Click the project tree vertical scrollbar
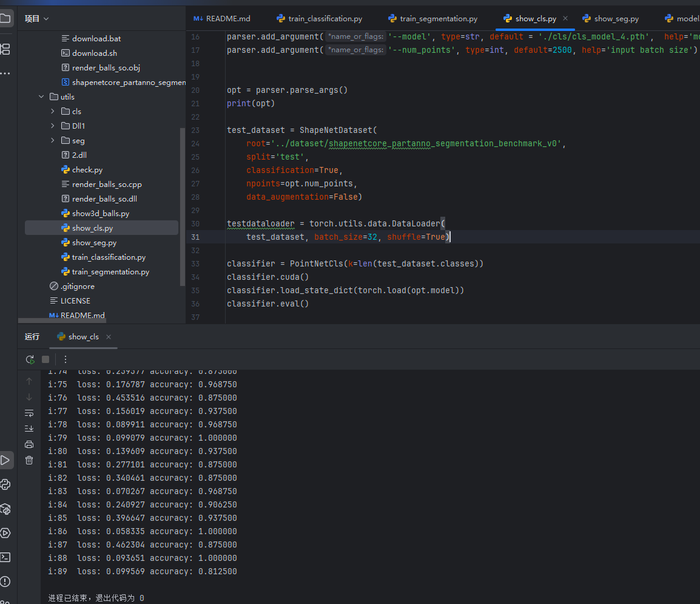Screen dimensions: 700x604 coord(182,206)
